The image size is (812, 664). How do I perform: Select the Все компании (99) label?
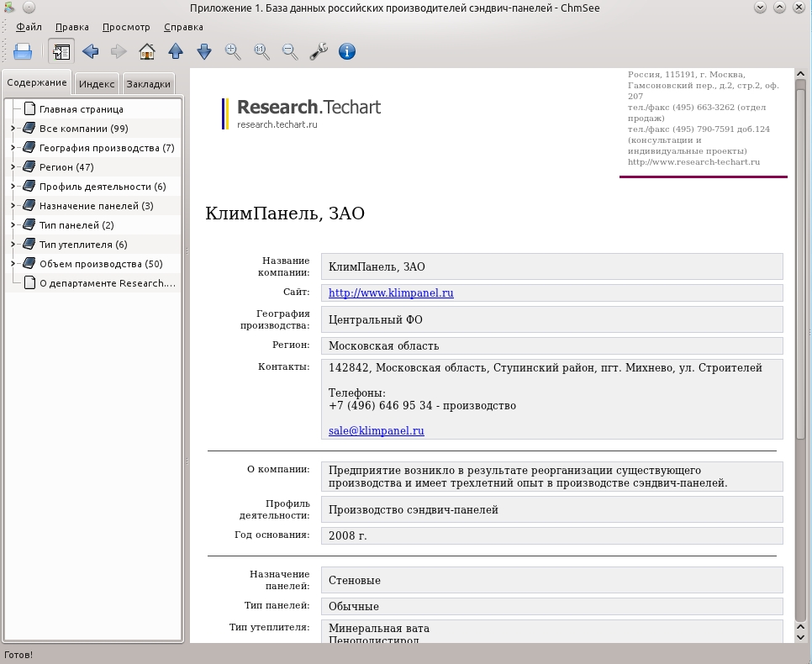83,129
